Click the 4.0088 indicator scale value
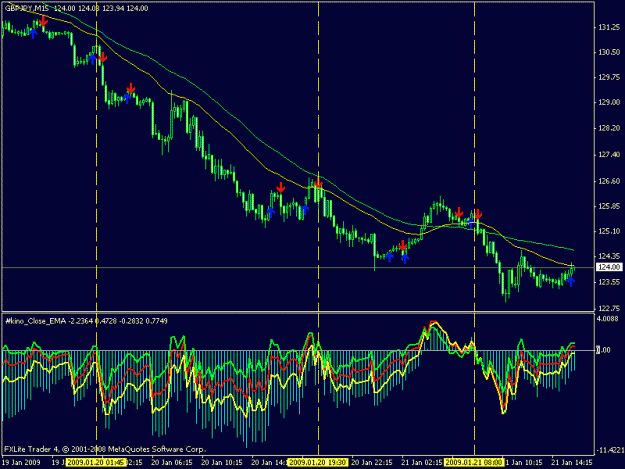625x469 pixels. point(609,319)
